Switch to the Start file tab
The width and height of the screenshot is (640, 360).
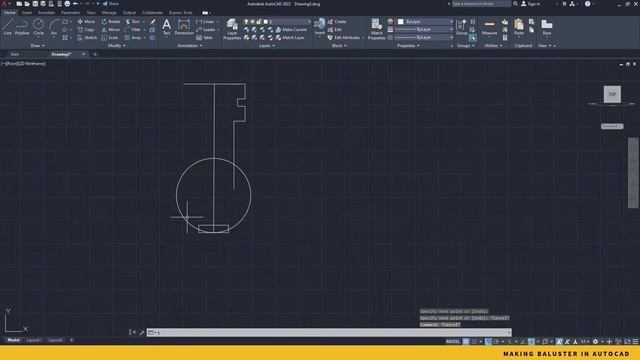[15, 54]
